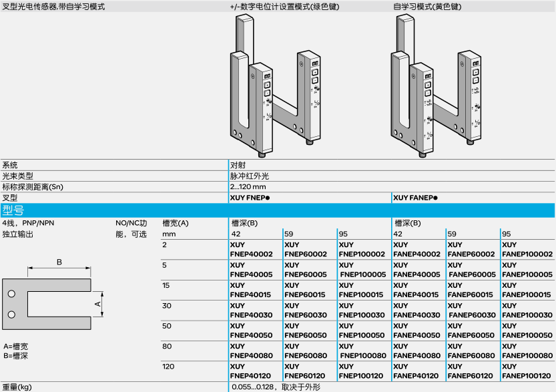Select the blue 型号 section header bar

coord(278,210)
